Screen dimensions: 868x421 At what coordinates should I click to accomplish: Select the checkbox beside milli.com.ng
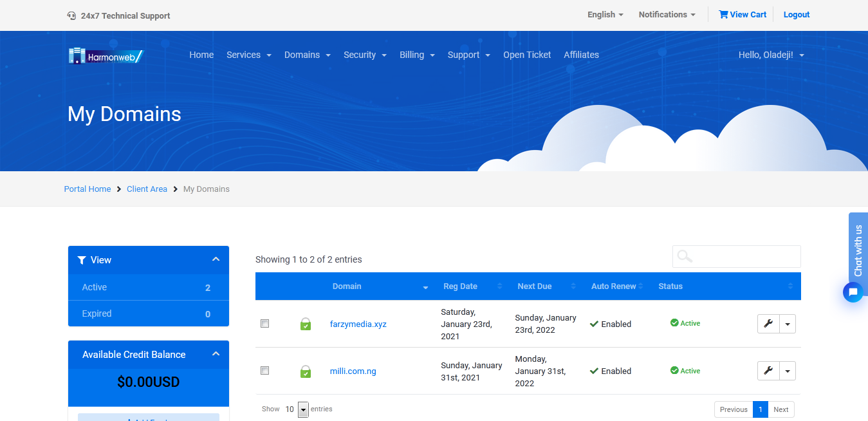(264, 371)
